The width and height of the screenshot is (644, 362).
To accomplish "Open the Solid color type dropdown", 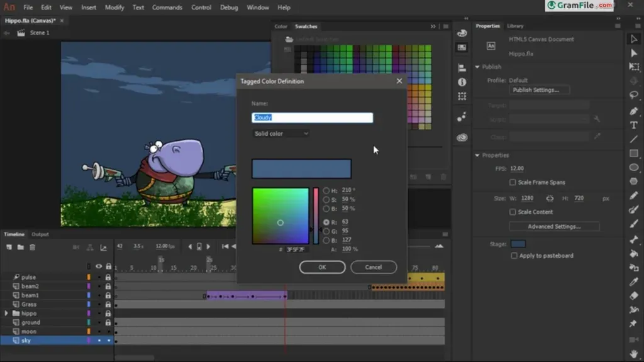I will pos(280,133).
